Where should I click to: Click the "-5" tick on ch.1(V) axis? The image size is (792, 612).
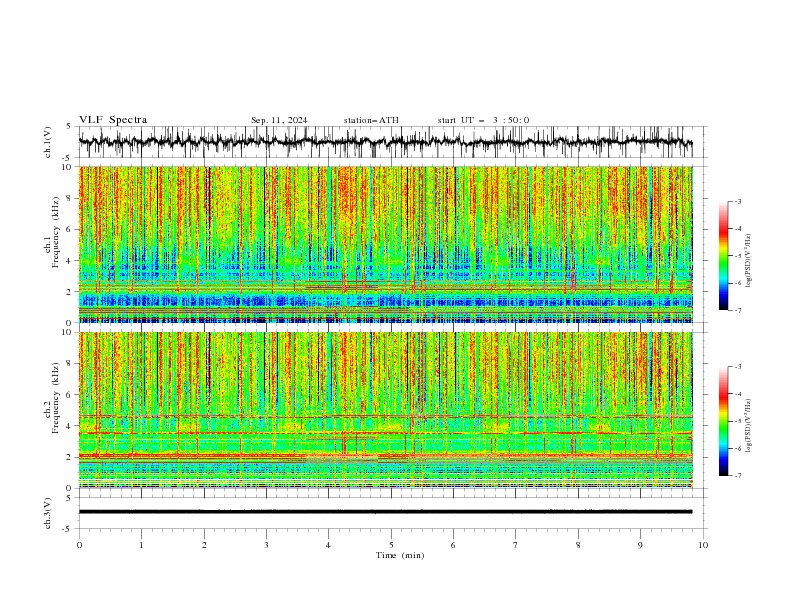click(x=67, y=158)
